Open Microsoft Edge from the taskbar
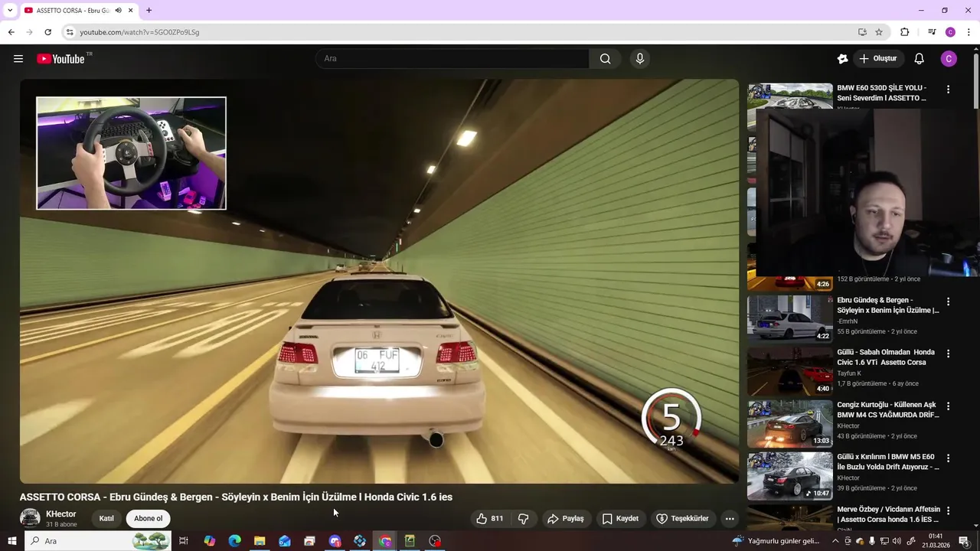Screen dimensions: 980x551 pos(234,541)
